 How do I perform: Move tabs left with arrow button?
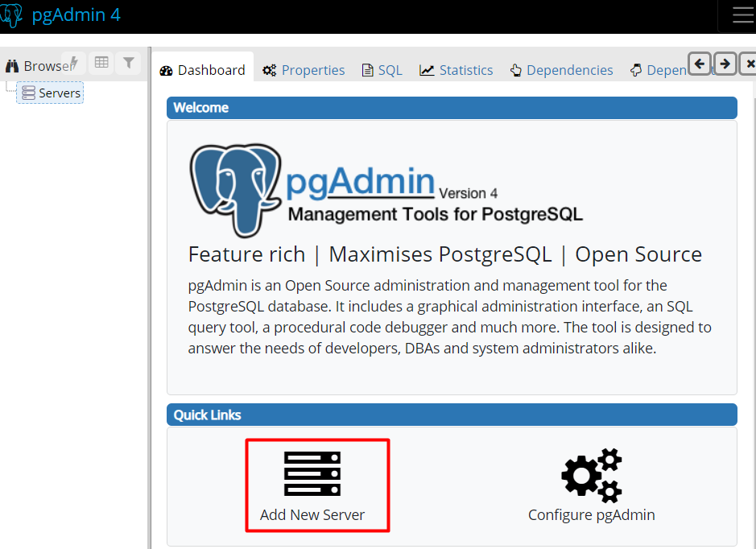[700, 64]
